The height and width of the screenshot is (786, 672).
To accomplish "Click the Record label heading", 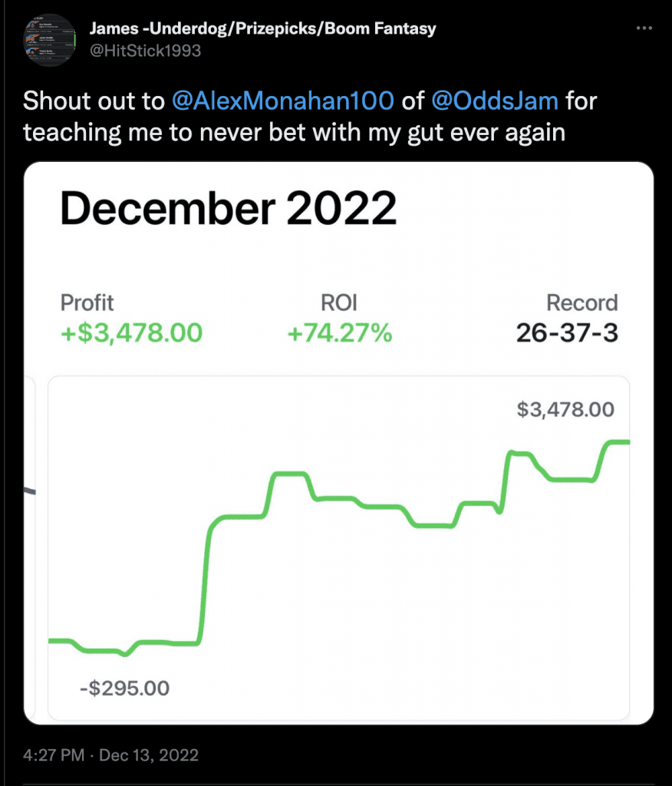I will pos(581,302).
